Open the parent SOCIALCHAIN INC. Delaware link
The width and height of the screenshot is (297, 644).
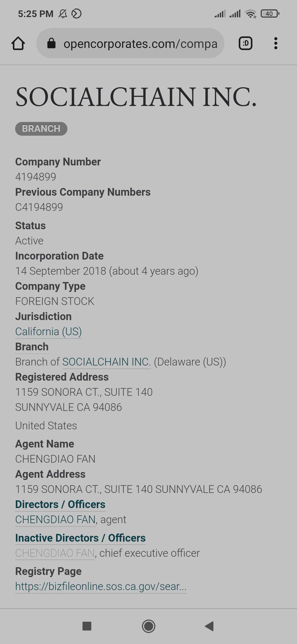[106, 362]
